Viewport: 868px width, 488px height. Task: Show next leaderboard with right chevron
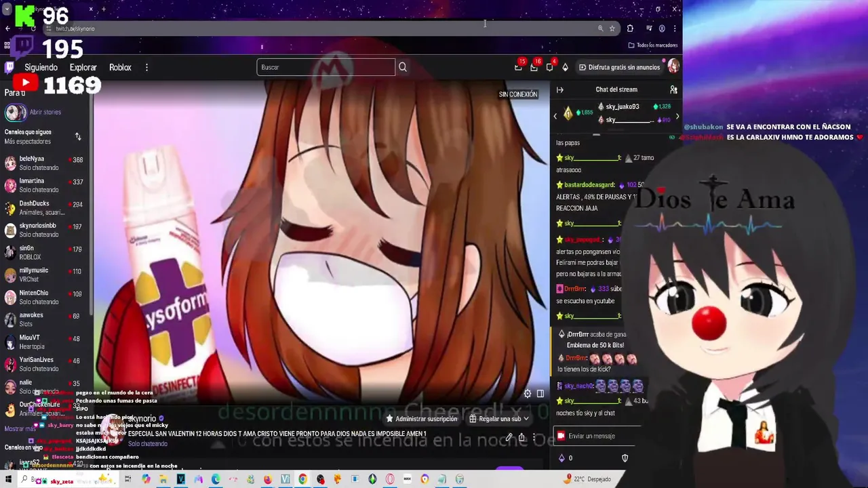click(677, 116)
